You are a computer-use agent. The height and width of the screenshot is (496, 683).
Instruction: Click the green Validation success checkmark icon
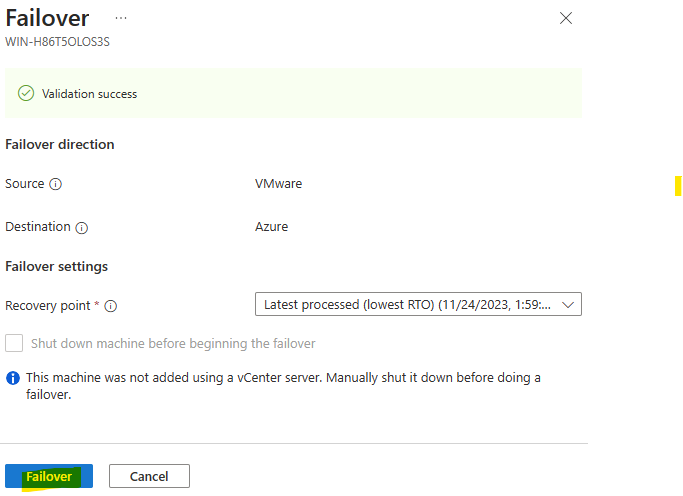coord(26,93)
